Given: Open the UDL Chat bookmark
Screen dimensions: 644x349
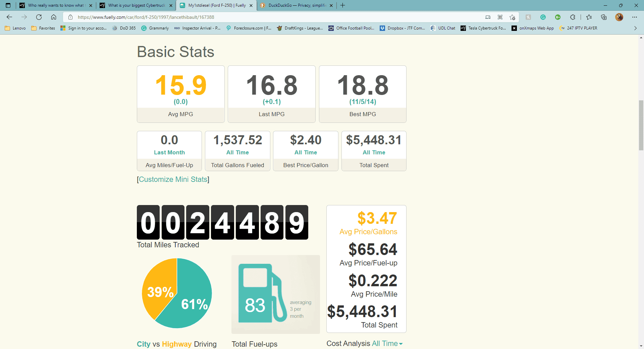Looking at the screenshot, I should [443, 28].
